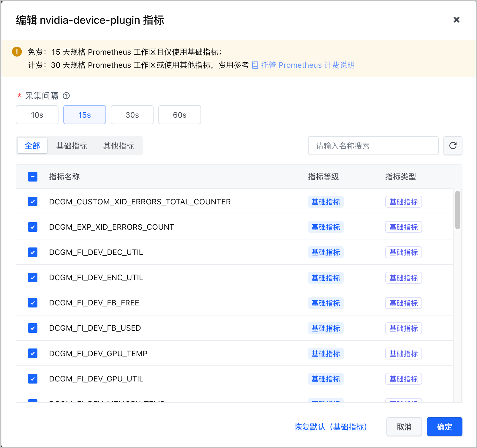Close the edit metrics dialog
The width and height of the screenshot is (477, 448).
click(x=457, y=20)
